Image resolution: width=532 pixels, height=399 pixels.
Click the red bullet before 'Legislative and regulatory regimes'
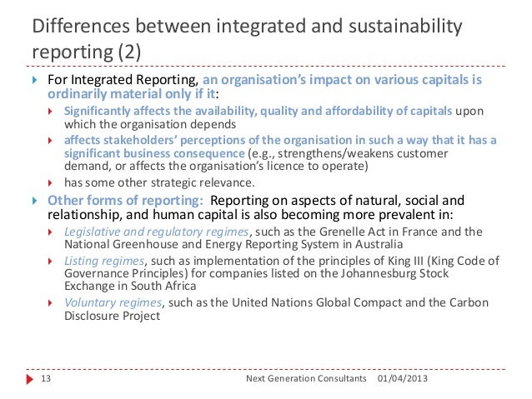[50, 232]
